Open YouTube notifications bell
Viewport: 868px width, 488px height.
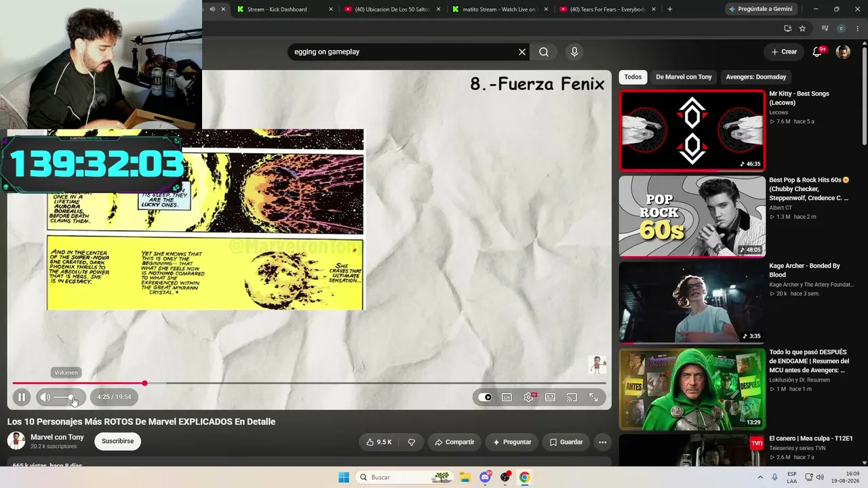817,52
